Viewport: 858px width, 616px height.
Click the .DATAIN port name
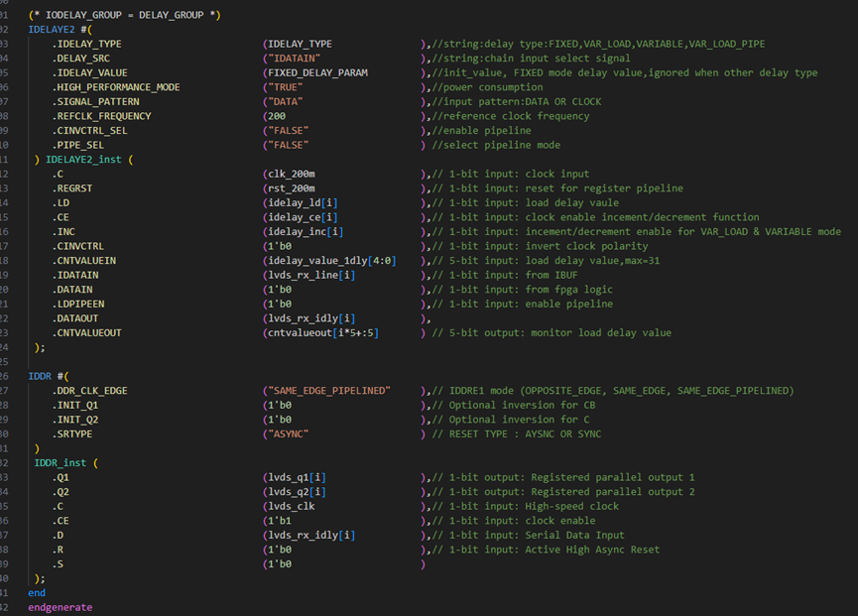click(72, 290)
